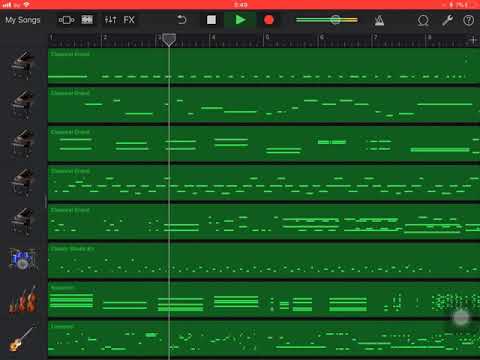
Task: Select the drum kit track icon
Action: point(23,259)
